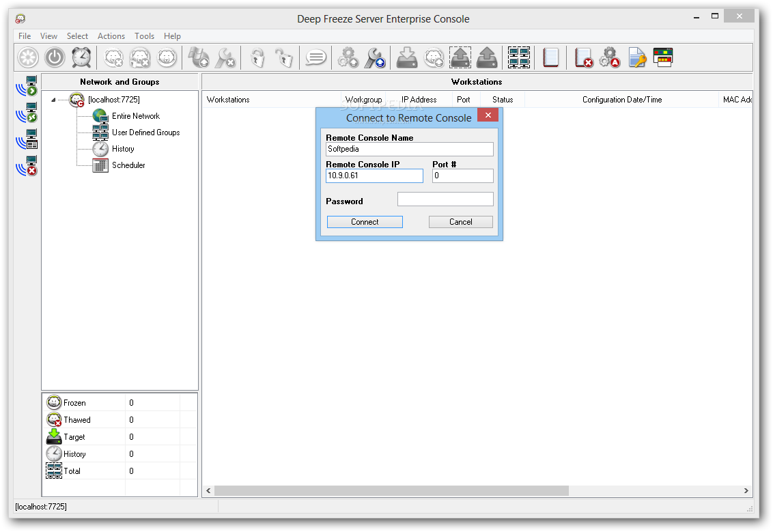Open the View menu
The width and height of the screenshot is (773, 532).
(48, 36)
